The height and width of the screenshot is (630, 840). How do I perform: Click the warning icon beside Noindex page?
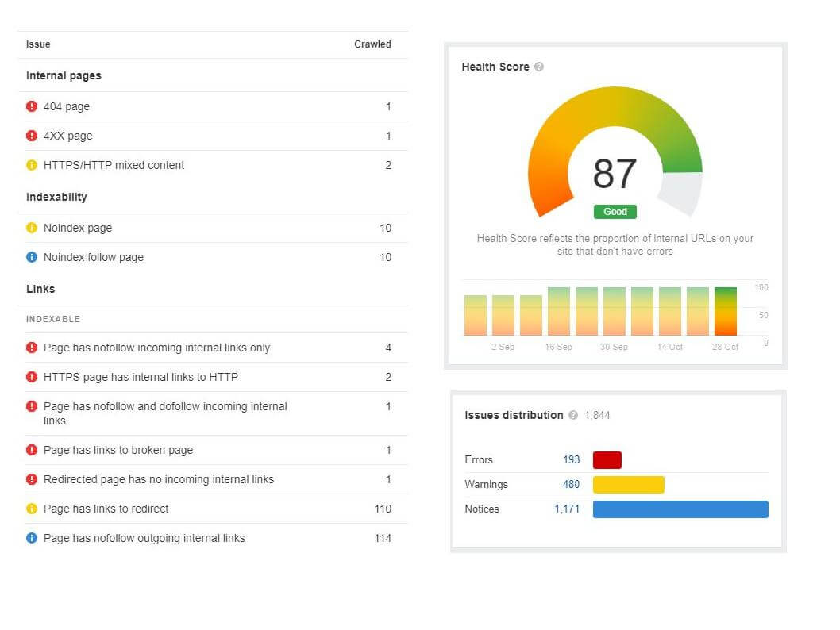[x=32, y=228]
